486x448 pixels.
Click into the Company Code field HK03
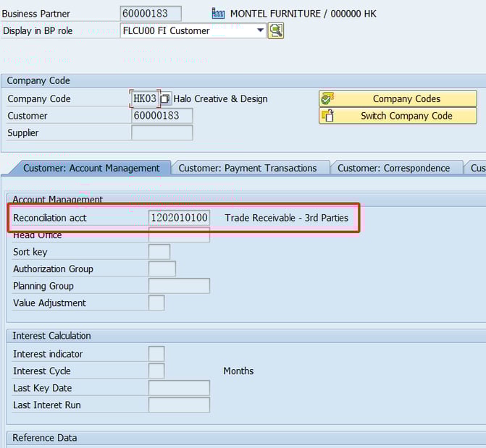pos(145,99)
